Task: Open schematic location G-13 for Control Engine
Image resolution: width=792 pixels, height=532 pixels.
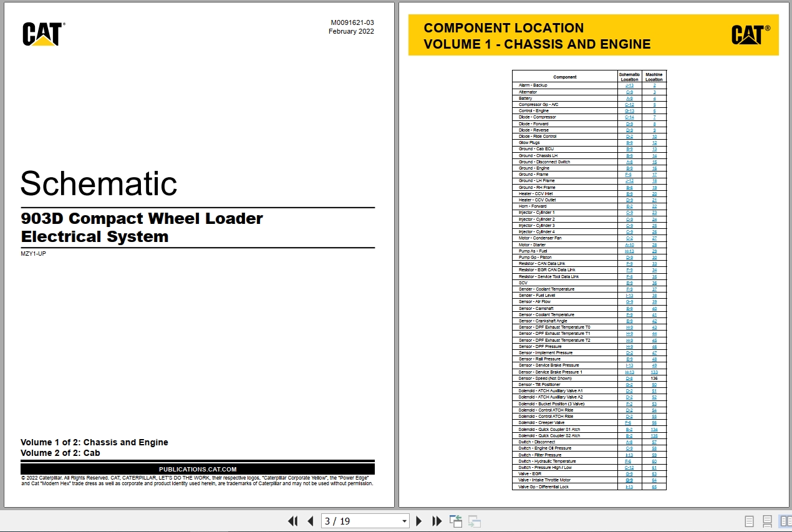Action: [629, 111]
